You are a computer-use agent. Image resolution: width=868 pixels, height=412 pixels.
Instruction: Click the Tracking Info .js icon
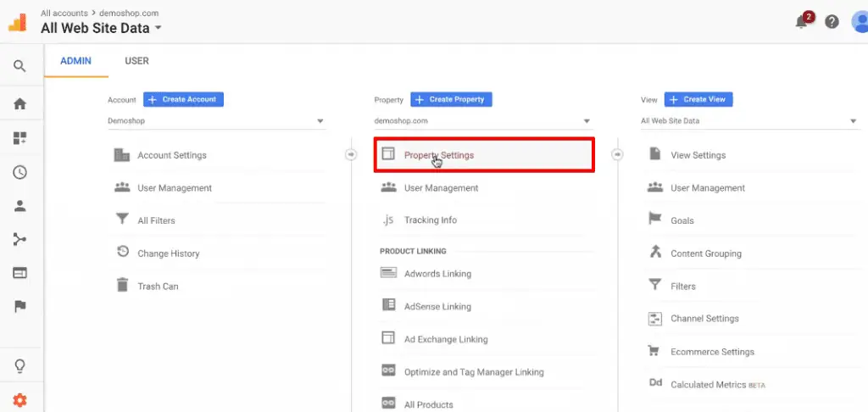388,220
